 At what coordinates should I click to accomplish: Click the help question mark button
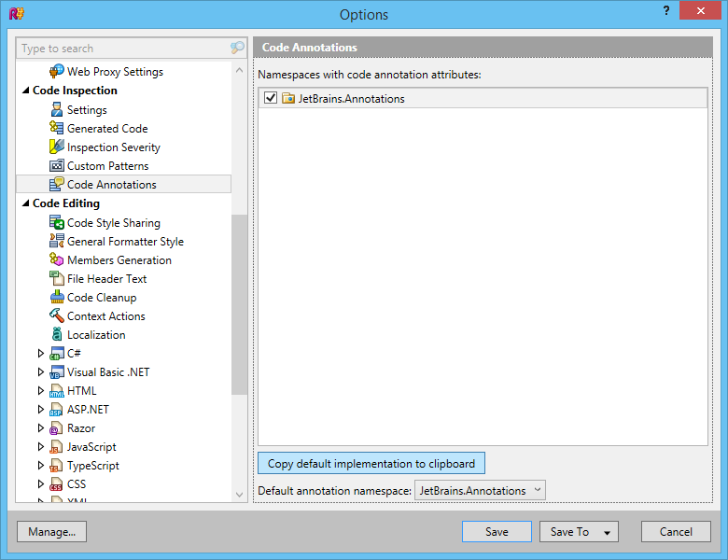click(x=666, y=10)
